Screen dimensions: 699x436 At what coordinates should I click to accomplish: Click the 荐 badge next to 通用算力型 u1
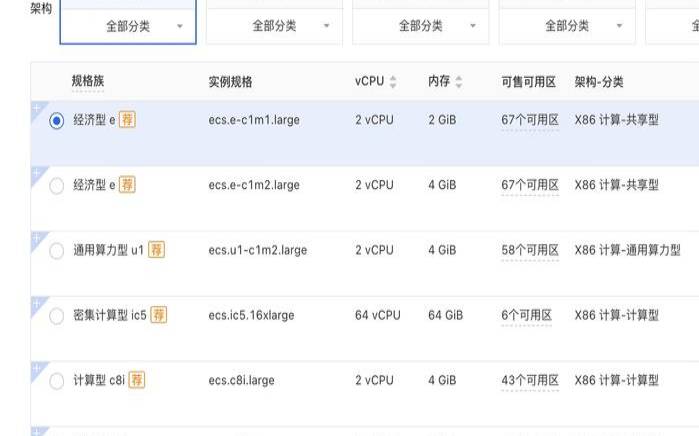157,250
